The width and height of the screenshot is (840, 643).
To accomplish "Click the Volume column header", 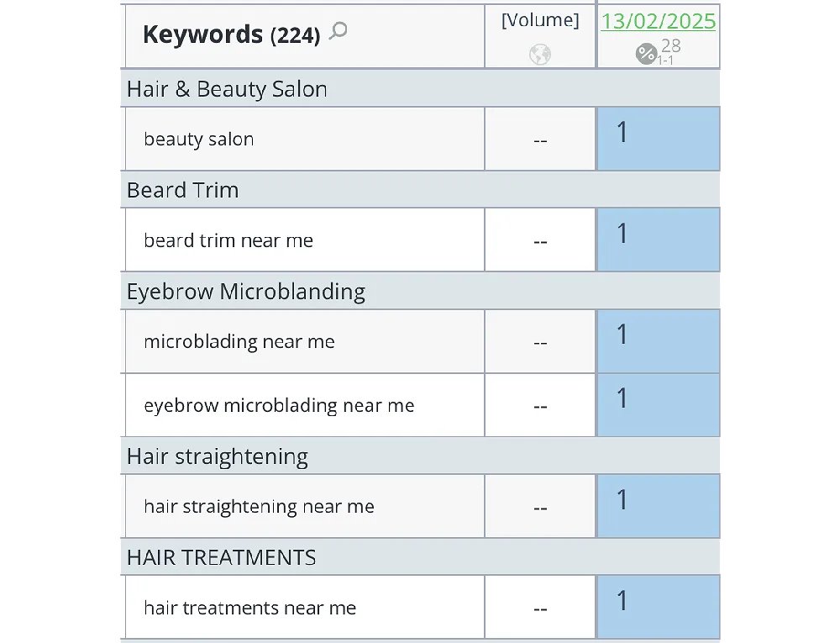I will tap(540, 21).
